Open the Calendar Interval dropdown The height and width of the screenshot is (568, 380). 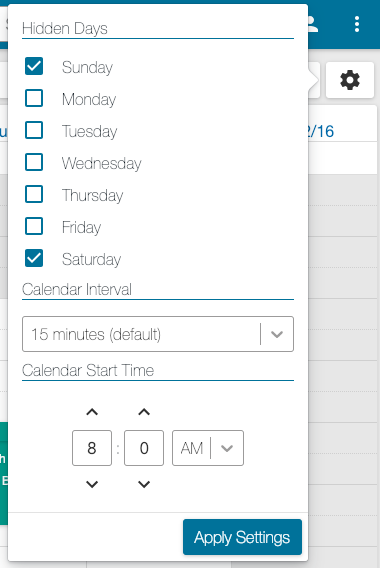point(158,334)
